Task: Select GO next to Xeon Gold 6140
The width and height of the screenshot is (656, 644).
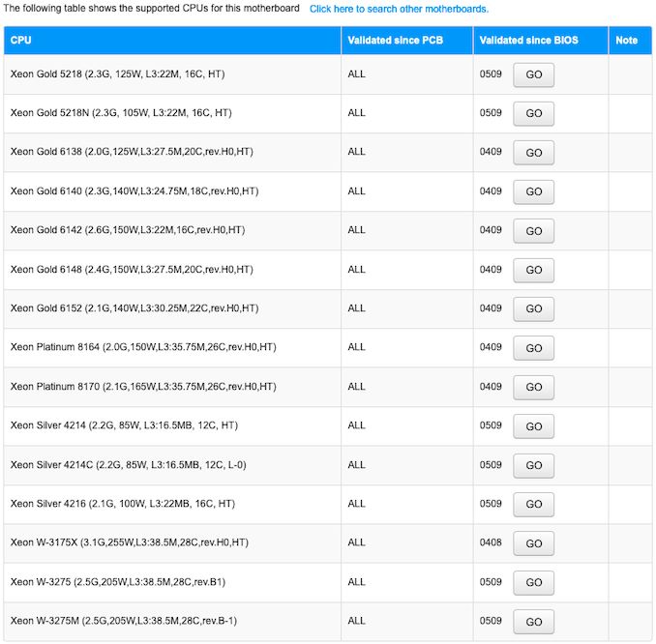Action: 533,191
